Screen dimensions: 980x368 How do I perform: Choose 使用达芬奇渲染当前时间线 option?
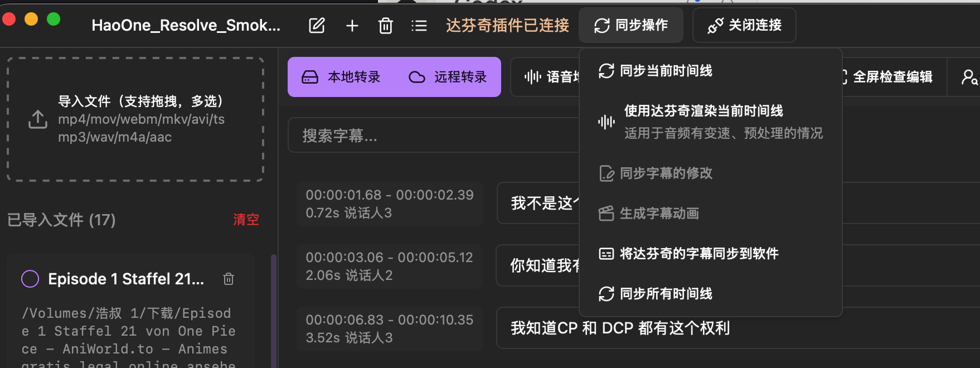click(711, 122)
